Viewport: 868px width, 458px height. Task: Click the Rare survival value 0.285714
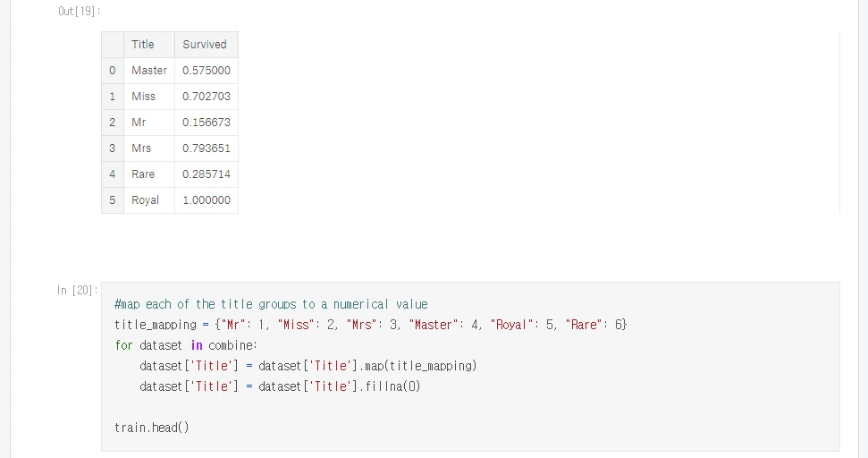click(206, 174)
